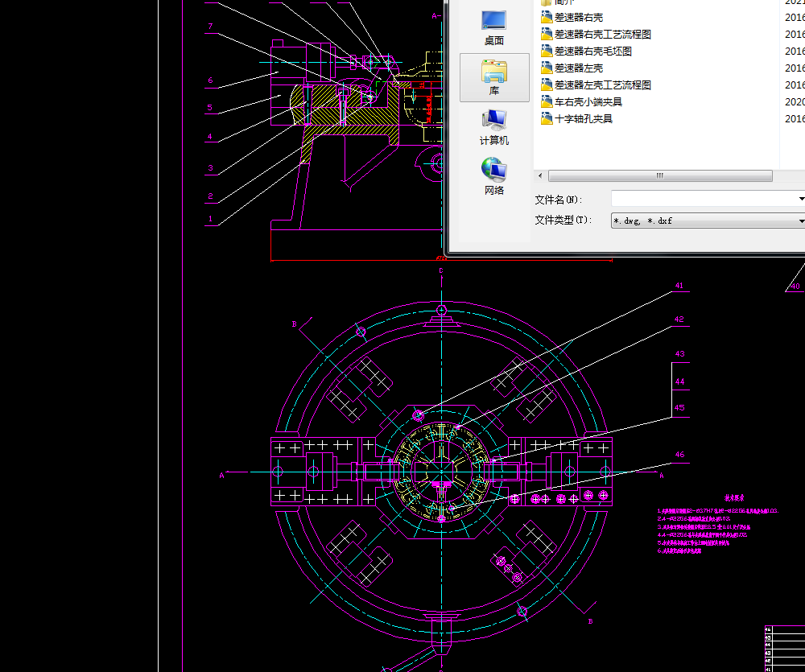Screen dimensions: 805x672
Task: Select part number 6 label in the section view
Action: tap(210, 80)
